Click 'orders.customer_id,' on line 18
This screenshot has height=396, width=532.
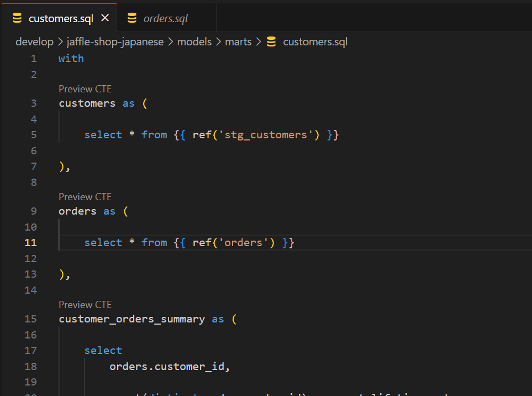coord(170,367)
